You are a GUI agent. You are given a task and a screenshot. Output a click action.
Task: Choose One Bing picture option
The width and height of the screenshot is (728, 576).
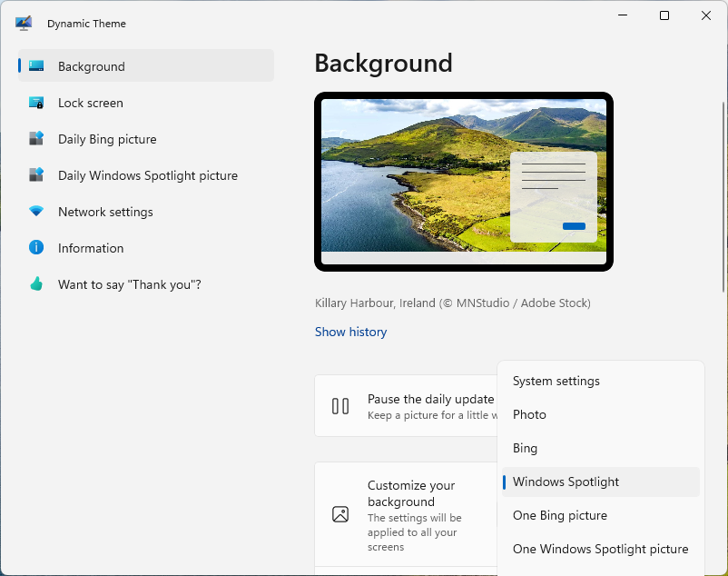point(600,515)
